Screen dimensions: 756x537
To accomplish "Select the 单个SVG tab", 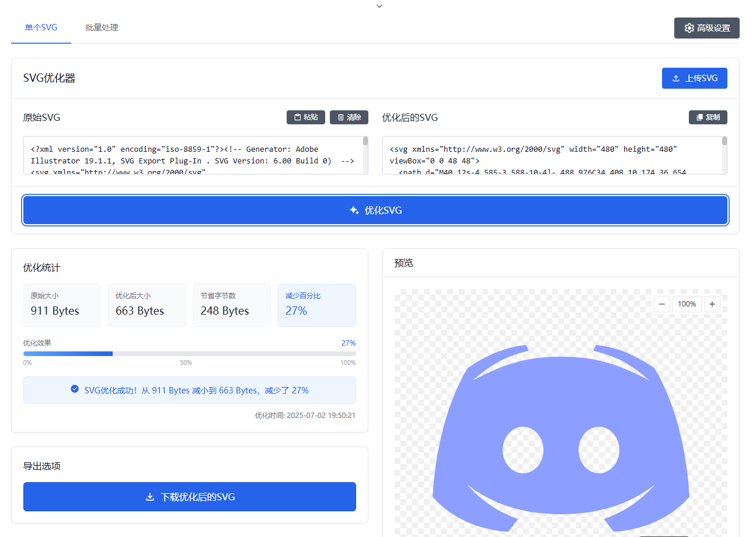I will 40,27.
